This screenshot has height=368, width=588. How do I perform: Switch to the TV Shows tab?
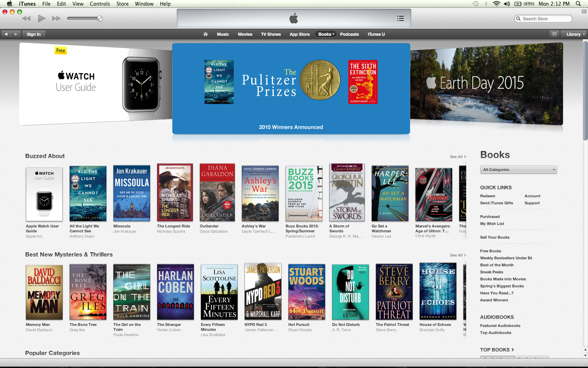pyautogui.click(x=271, y=34)
